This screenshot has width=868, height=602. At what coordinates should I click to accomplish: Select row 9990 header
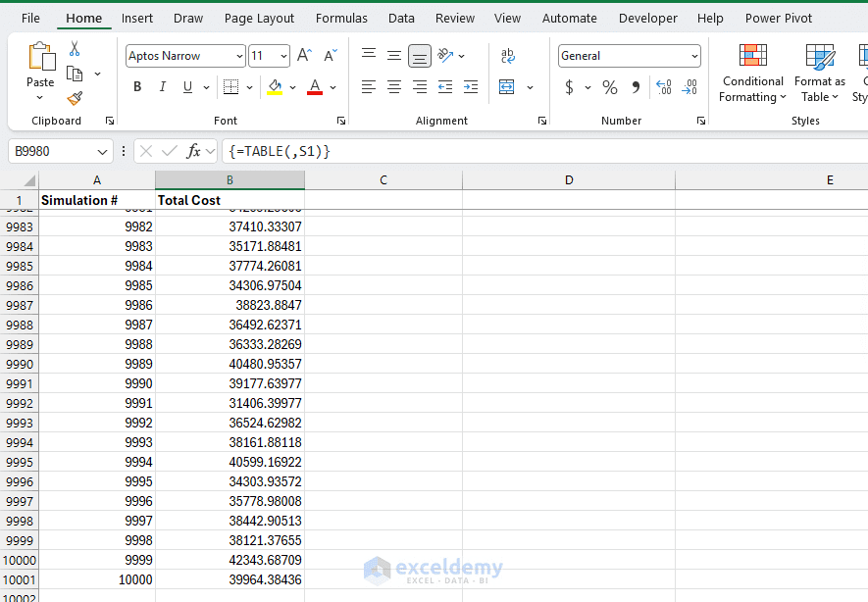pyautogui.click(x=20, y=364)
